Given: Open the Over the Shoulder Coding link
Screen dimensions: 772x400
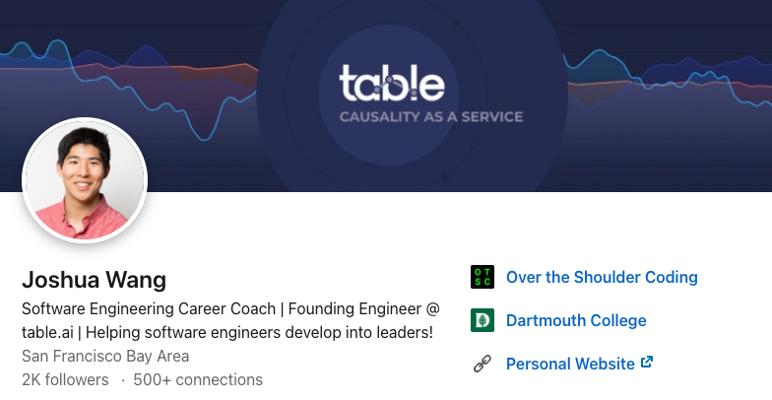Looking at the screenshot, I should click(x=601, y=277).
